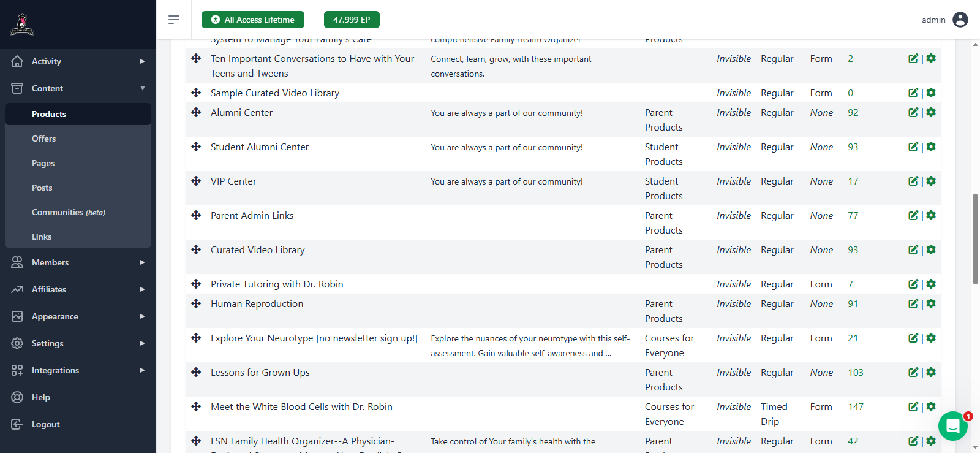Click the vertical page scrollbar thumb

(x=975, y=239)
